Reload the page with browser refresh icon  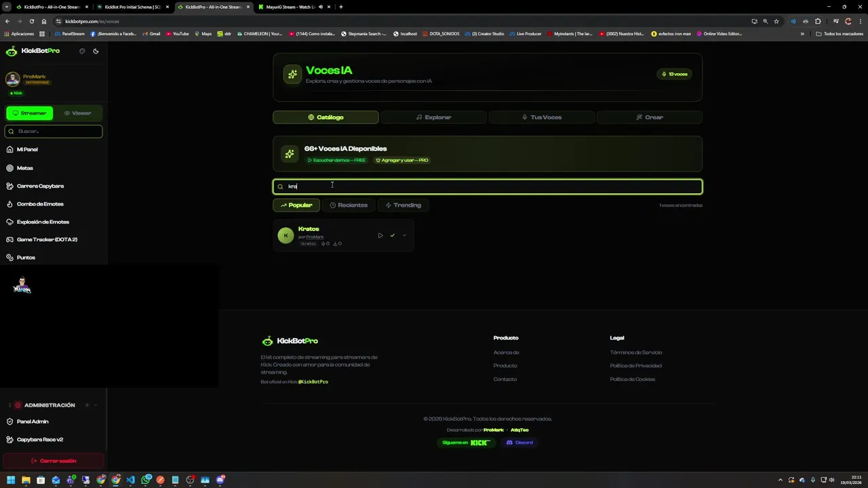pos(31,21)
